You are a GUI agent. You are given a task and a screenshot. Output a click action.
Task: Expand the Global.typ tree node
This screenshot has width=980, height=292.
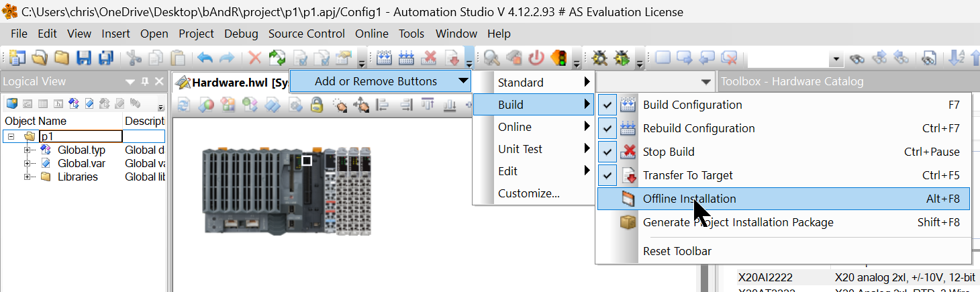tap(28, 150)
